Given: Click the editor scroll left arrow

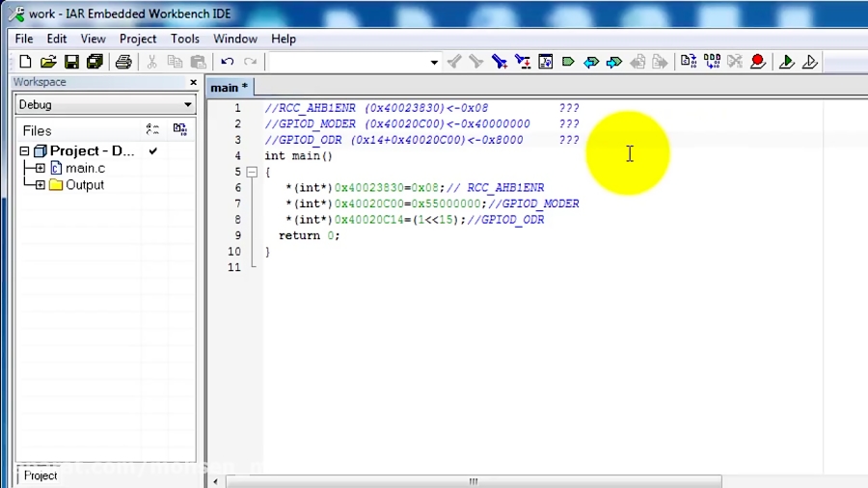Looking at the screenshot, I should [215, 481].
